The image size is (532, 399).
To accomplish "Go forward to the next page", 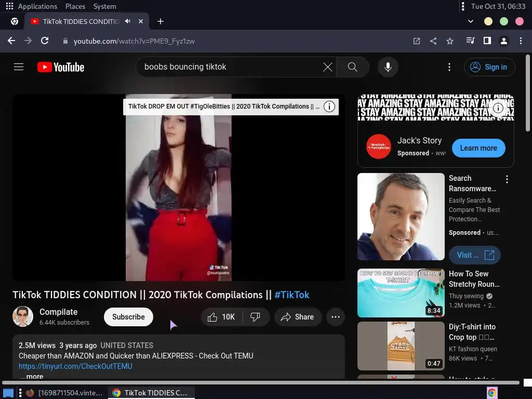I will [x=28, y=41].
